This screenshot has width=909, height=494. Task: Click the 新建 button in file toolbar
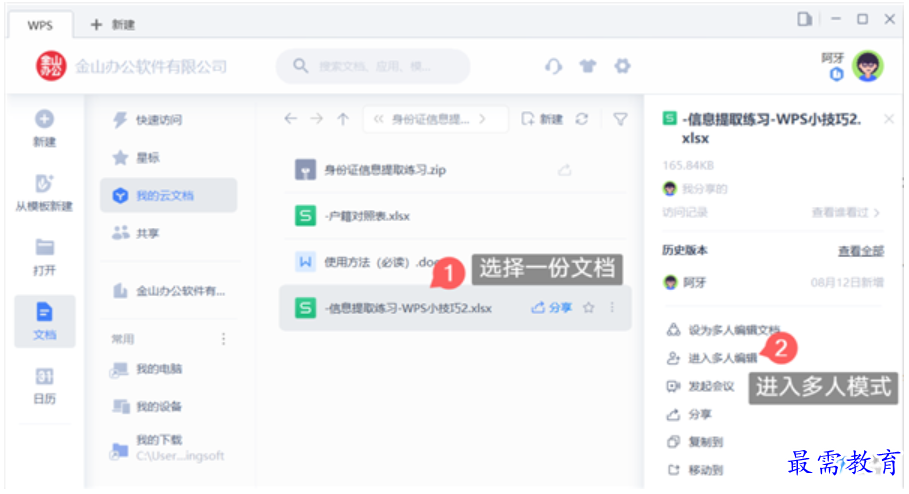542,119
